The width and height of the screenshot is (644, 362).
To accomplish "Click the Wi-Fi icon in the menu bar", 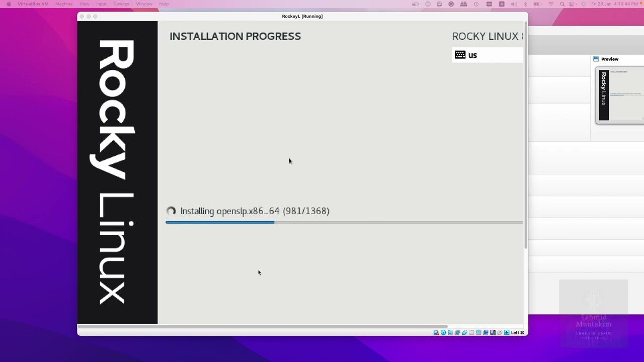I will pyautogui.click(x=551, y=4).
